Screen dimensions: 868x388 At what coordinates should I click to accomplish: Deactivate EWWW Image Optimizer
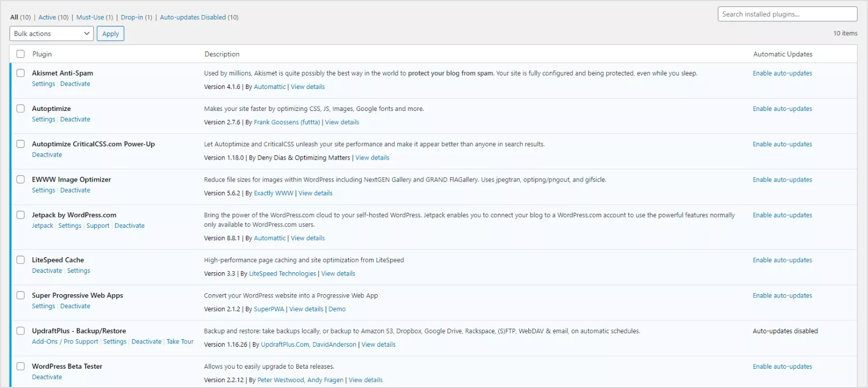point(75,190)
